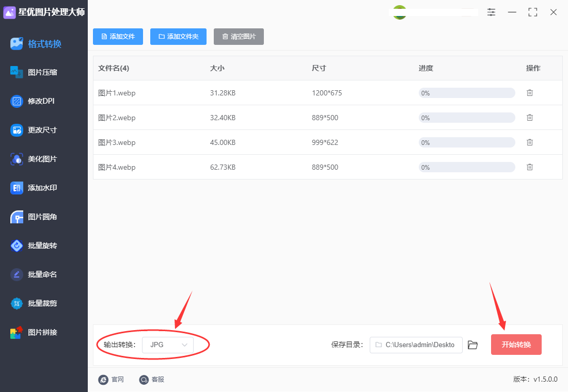
Task: Click the 添加文件 add file button
Action: coord(118,37)
